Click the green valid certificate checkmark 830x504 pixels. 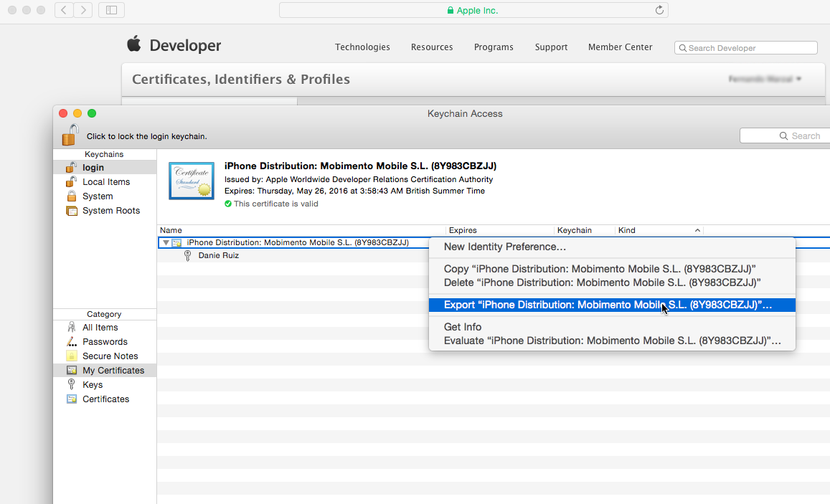[228, 204]
